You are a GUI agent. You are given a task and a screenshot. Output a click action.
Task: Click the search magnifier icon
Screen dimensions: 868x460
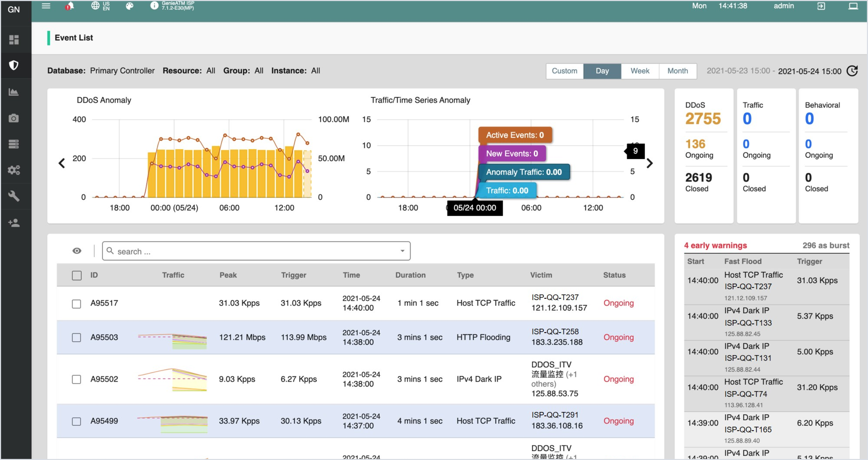[x=110, y=251]
